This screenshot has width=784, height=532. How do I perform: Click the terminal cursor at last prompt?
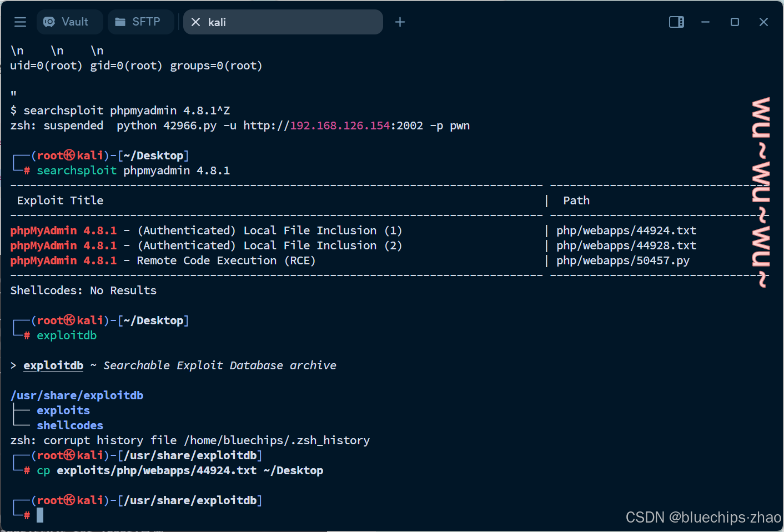(x=40, y=515)
